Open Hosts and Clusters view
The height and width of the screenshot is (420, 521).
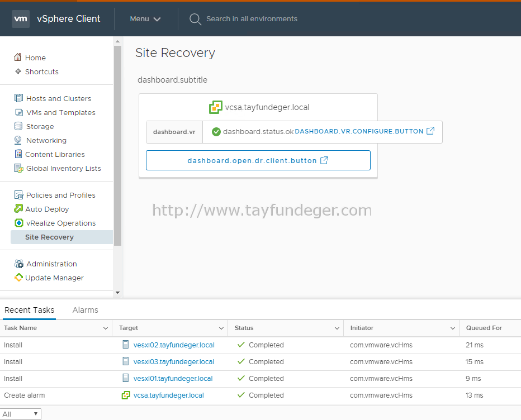click(59, 99)
